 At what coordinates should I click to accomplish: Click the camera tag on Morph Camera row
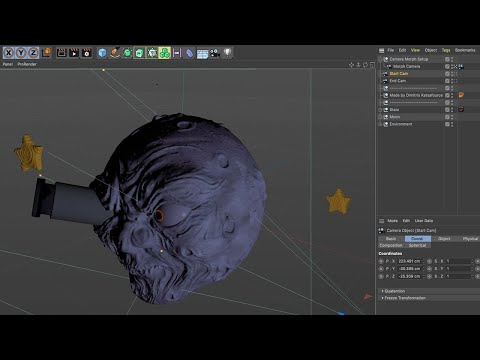pos(461,66)
